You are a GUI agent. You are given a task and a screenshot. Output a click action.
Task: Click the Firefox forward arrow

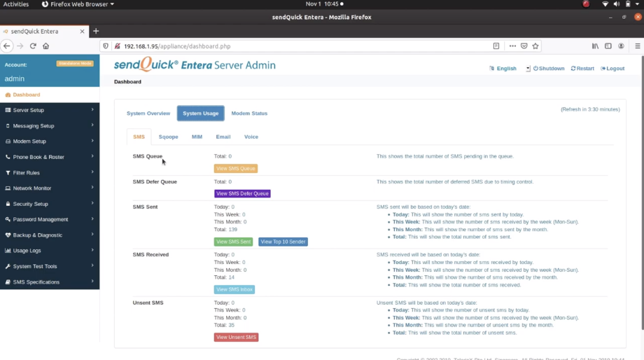click(20, 46)
